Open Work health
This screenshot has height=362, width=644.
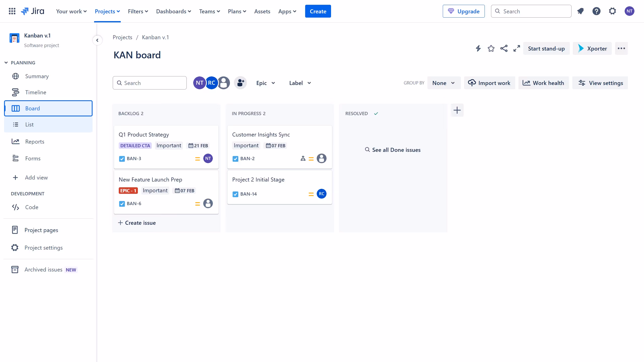point(543,83)
